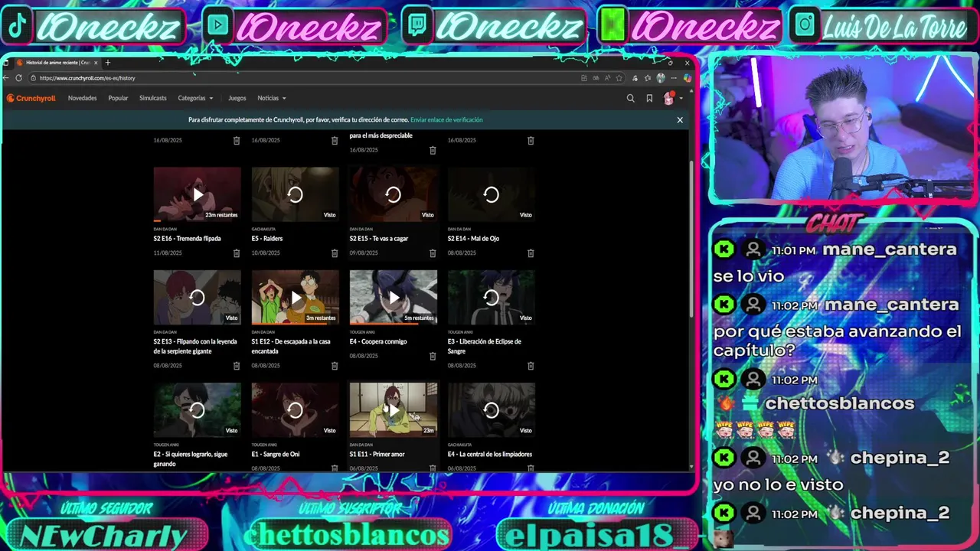Open a new browser tab
Image resolution: width=980 pixels, height=551 pixels.
pyautogui.click(x=108, y=63)
